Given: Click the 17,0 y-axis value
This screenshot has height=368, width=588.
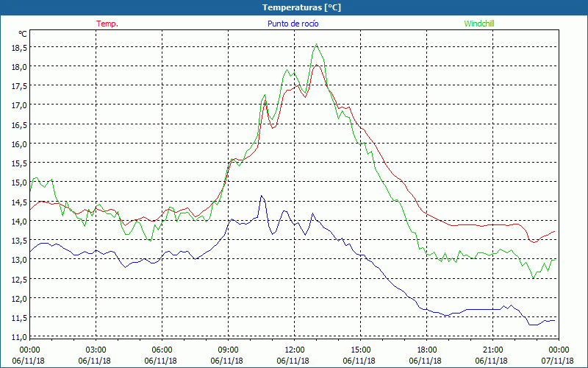Looking at the screenshot, I should (x=19, y=105).
